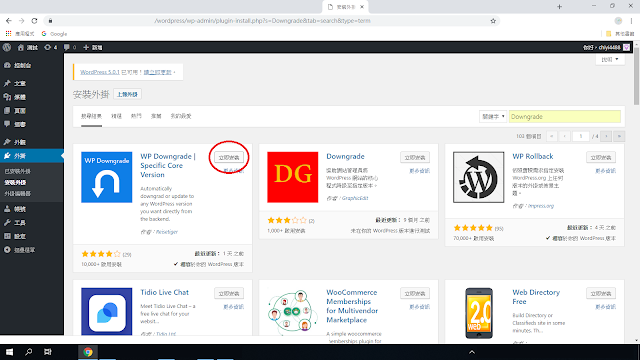Open the site home icon in admin bar
Image resolution: width=640 pixels, height=360 pixels.
point(27,47)
